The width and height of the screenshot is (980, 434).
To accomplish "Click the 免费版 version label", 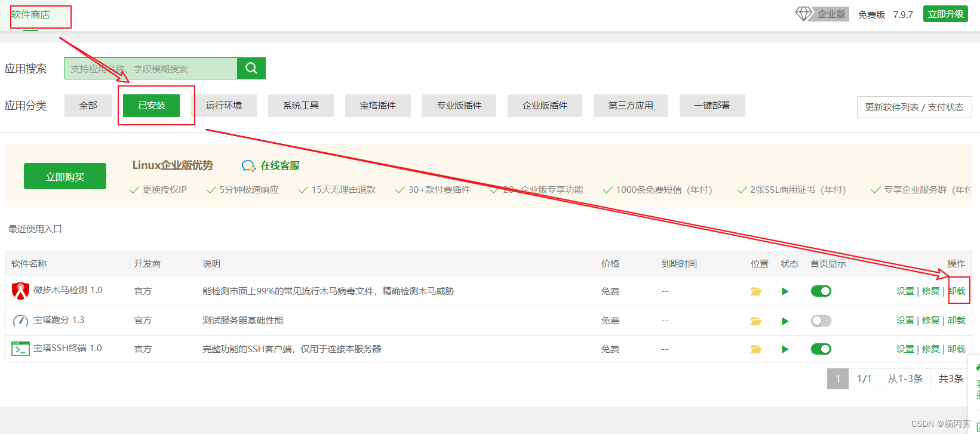I will pos(872,15).
